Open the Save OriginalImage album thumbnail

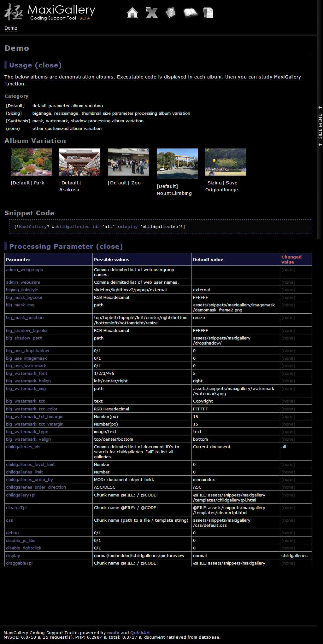226,162
